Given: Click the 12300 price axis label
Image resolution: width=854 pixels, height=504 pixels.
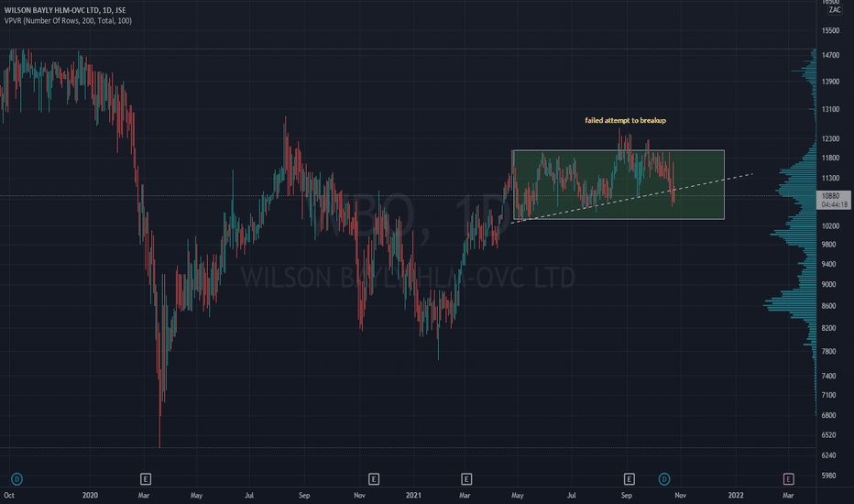Looking at the screenshot, I should click(x=830, y=139).
